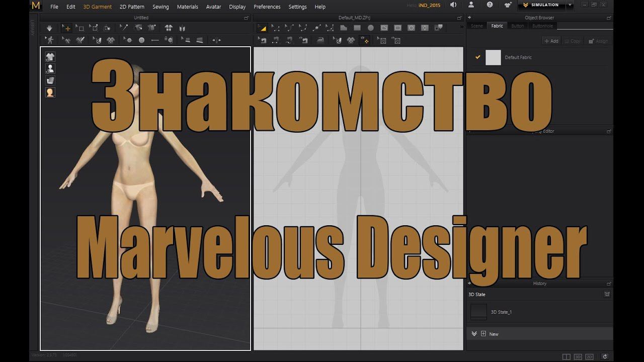Open the Avatar menu
Viewport: 644px width, 362px height.
[213, 7]
